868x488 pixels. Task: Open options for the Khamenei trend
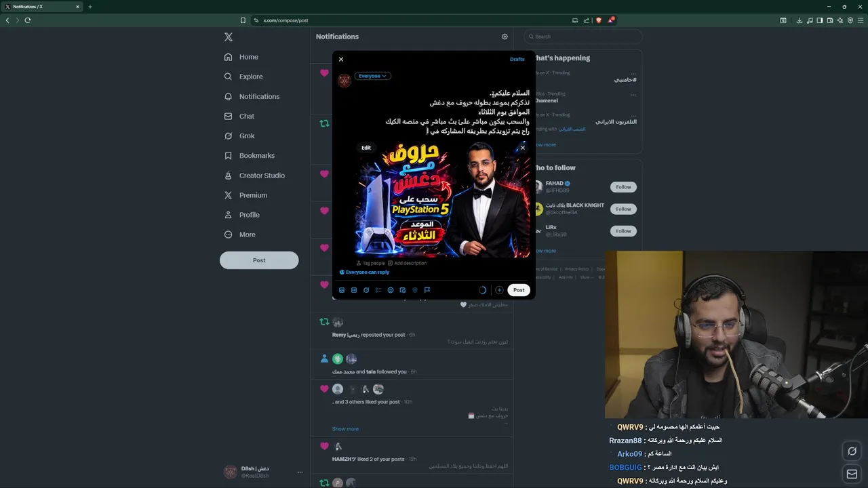[633, 94]
